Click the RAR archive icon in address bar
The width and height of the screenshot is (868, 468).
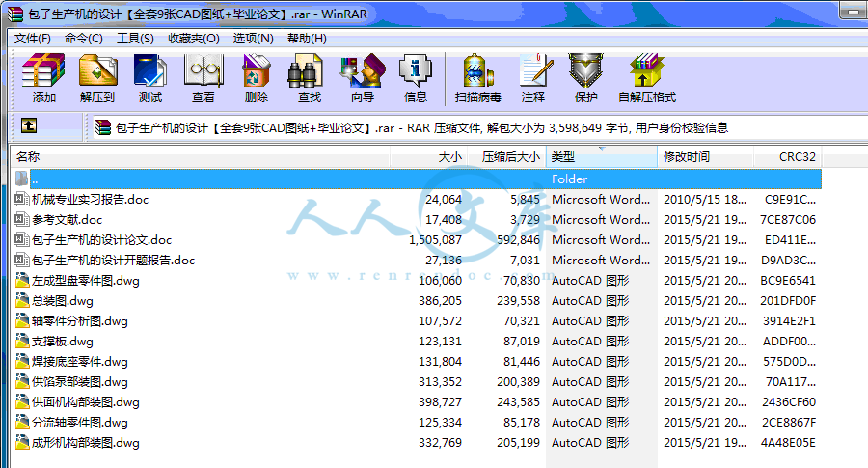click(x=103, y=127)
